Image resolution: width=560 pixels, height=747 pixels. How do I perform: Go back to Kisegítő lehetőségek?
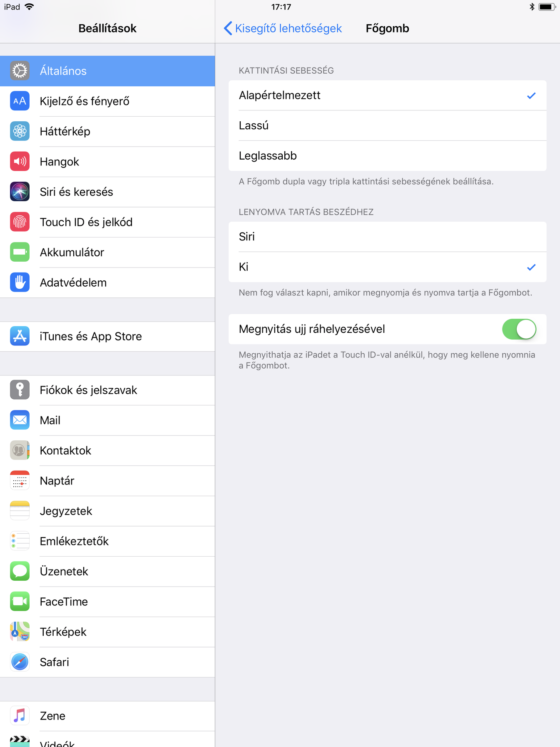tap(283, 28)
